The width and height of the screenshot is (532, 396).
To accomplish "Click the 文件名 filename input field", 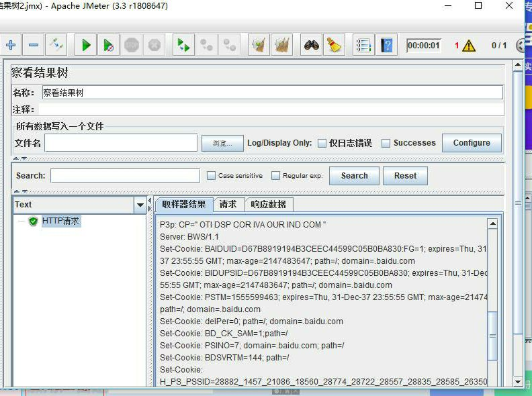I will pyautogui.click(x=121, y=143).
